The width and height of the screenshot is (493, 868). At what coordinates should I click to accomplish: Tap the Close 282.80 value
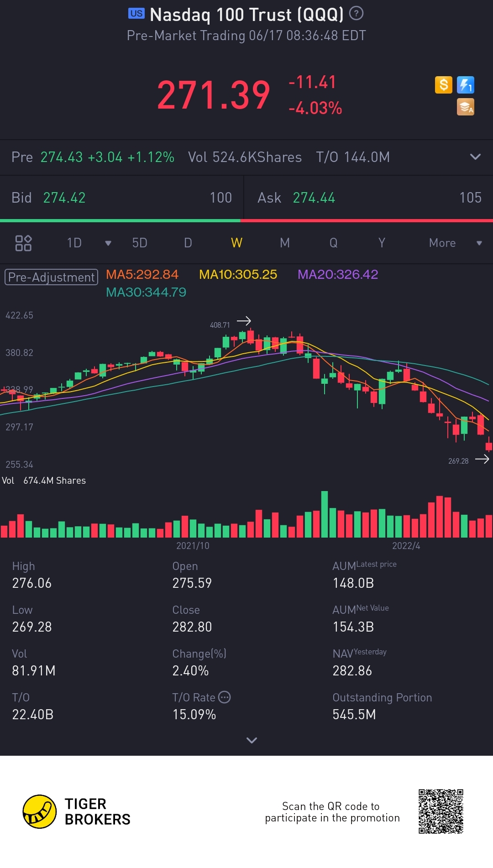coord(192,627)
